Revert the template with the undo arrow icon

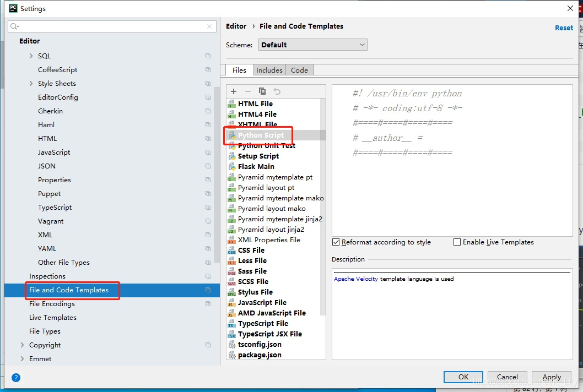[x=277, y=91]
